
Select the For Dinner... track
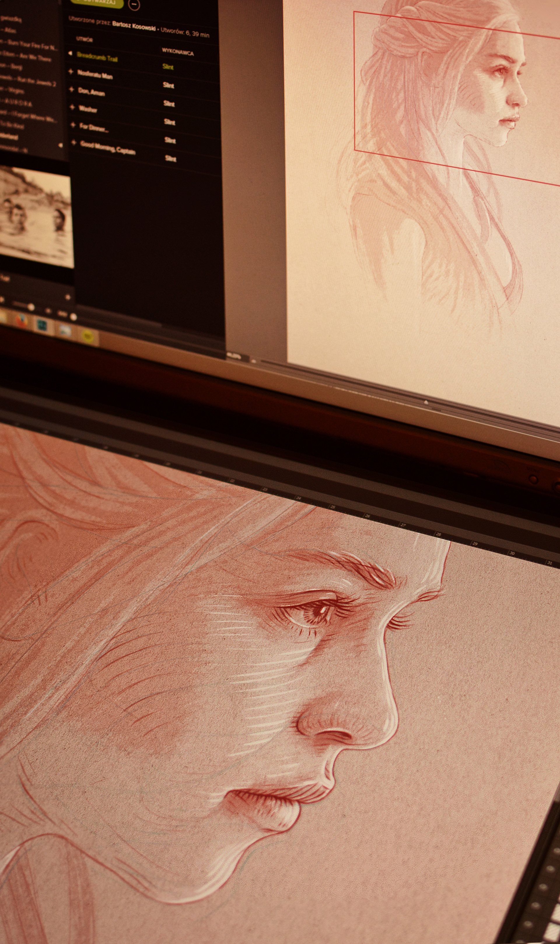tap(94, 128)
